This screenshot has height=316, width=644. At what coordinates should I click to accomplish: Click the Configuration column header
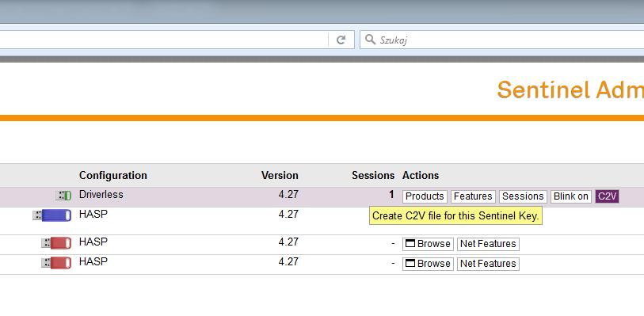(113, 175)
